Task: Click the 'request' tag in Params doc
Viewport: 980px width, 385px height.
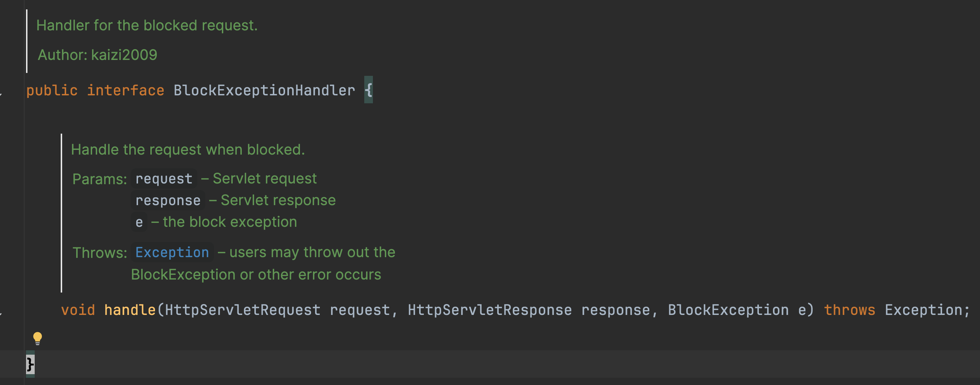Action: pos(164,179)
